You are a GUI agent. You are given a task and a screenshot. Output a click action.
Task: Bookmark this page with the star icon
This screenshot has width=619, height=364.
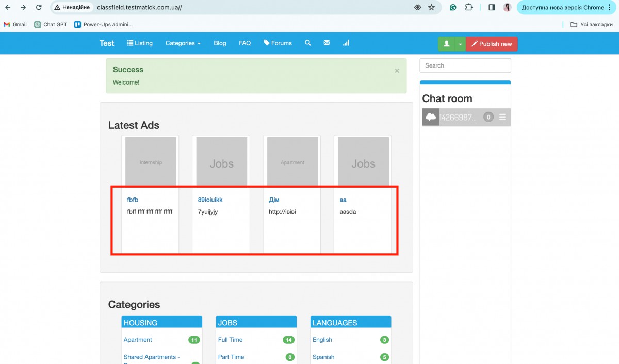click(x=432, y=8)
